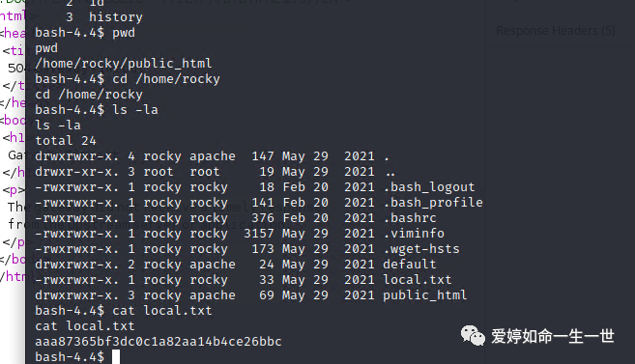Screen dimensions: 635x364
Task: Click the 'total 24' output line
Action: pyautogui.click(x=66, y=141)
